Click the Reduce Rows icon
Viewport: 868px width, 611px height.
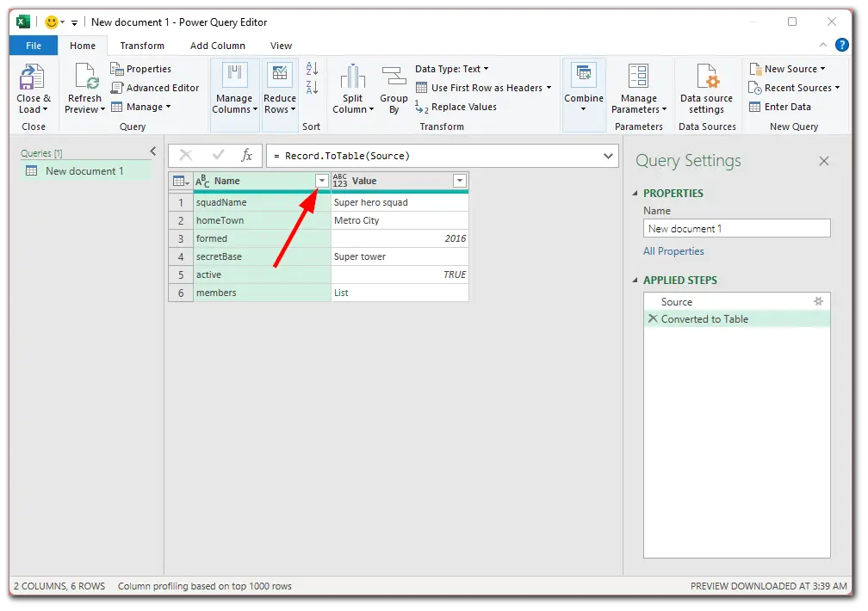[x=280, y=75]
